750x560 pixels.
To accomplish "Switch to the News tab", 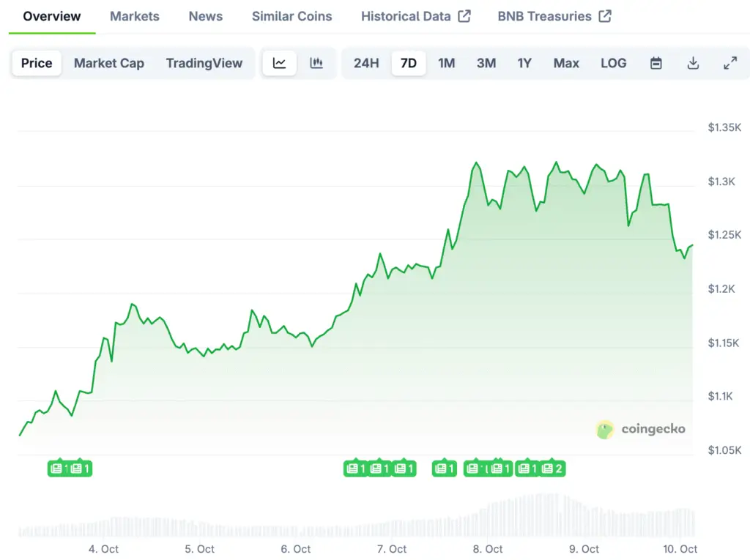I will tap(206, 16).
